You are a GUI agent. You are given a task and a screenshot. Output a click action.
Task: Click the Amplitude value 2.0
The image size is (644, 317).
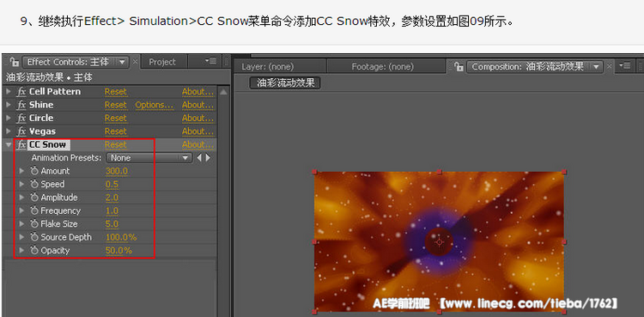coord(112,198)
